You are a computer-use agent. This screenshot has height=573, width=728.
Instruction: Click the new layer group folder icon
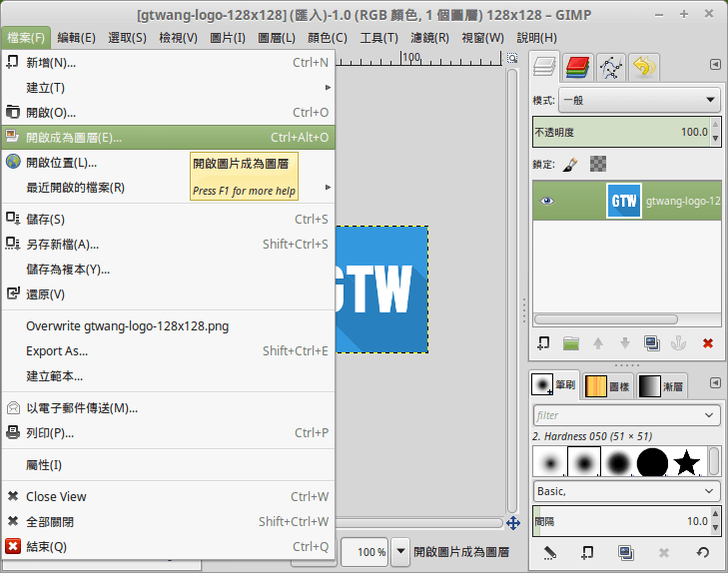(571, 343)
